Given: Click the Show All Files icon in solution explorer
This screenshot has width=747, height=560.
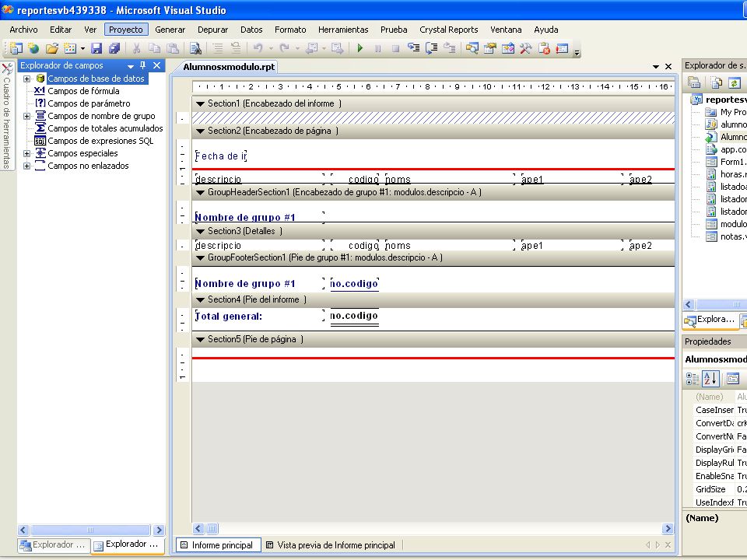Looking at the screenshot, I should pos(717,83).
